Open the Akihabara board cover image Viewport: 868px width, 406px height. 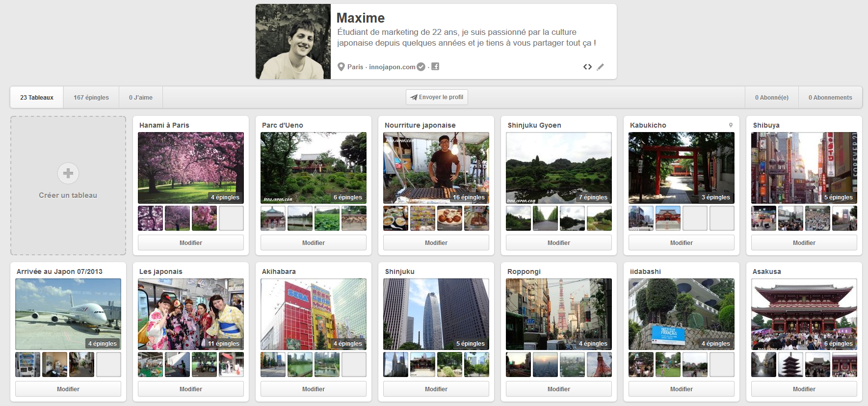[x=314, y=314]
